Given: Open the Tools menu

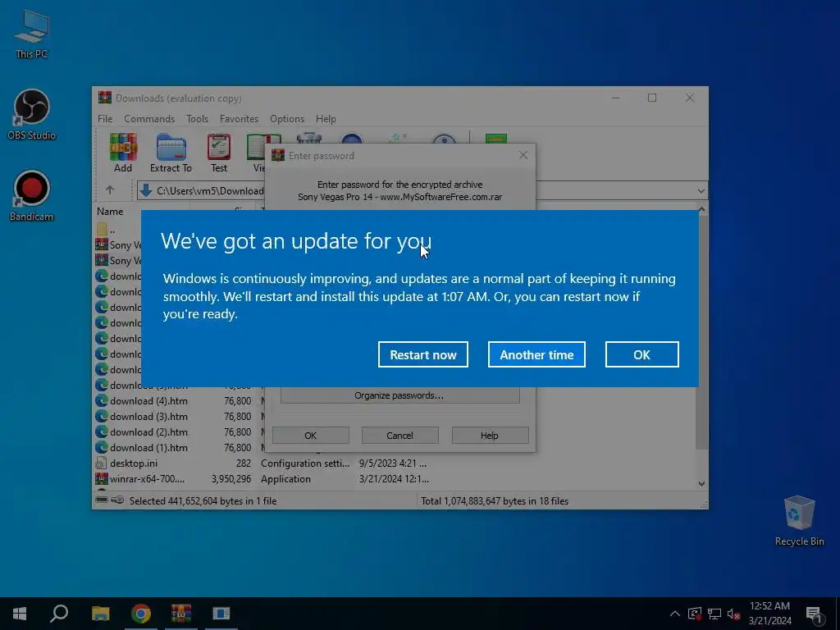Looking at the screenshot, I should [x=197, y=119].
